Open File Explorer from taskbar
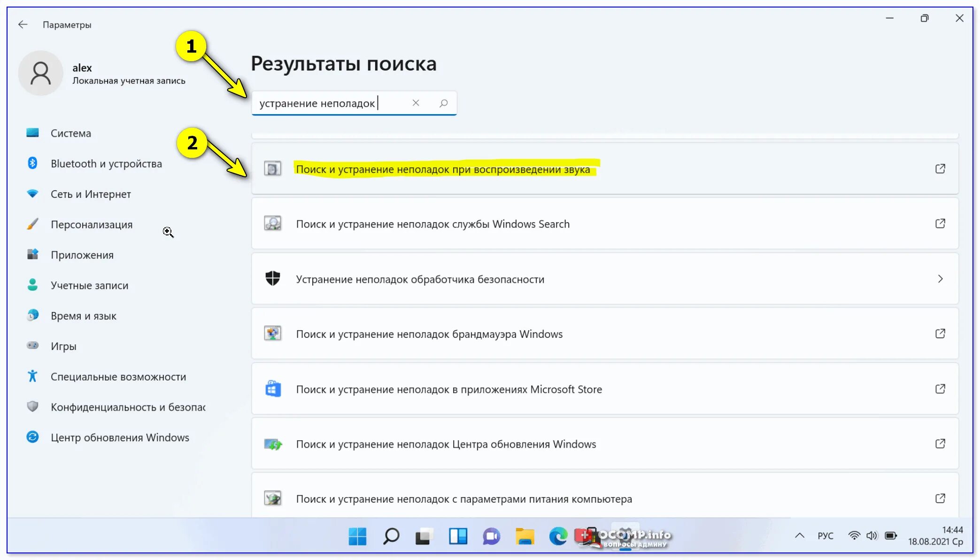980x560 pixels. tap(525, 536)
